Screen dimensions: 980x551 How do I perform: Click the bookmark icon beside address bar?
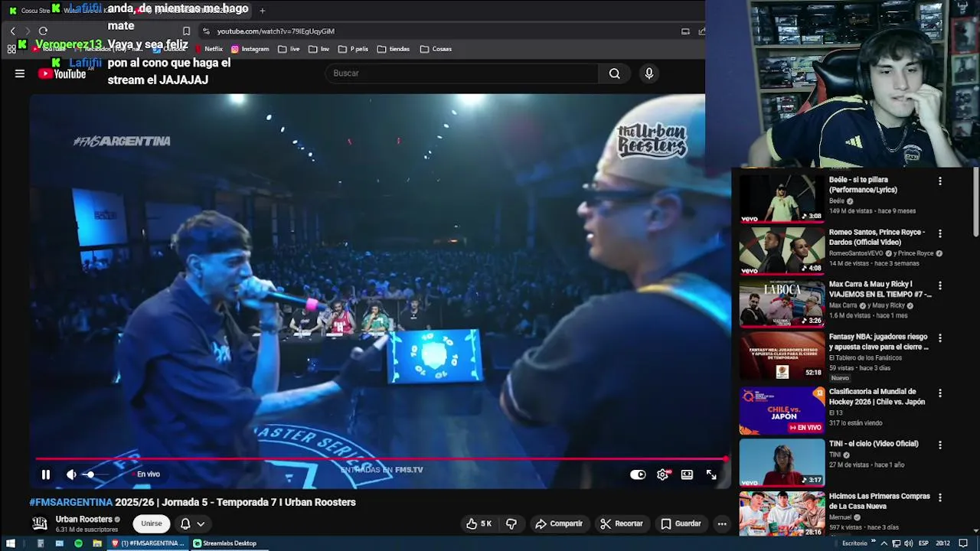[186, 31]
